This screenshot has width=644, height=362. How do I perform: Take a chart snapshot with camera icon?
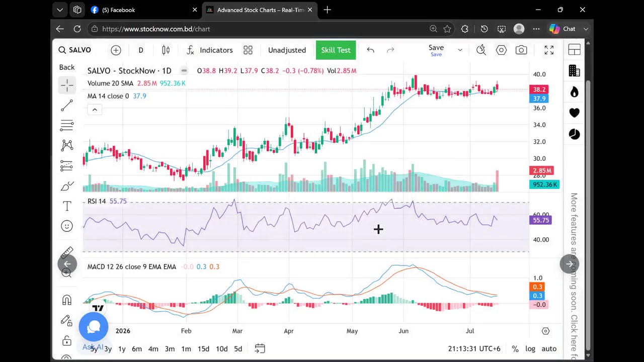[x=521, y=50]
